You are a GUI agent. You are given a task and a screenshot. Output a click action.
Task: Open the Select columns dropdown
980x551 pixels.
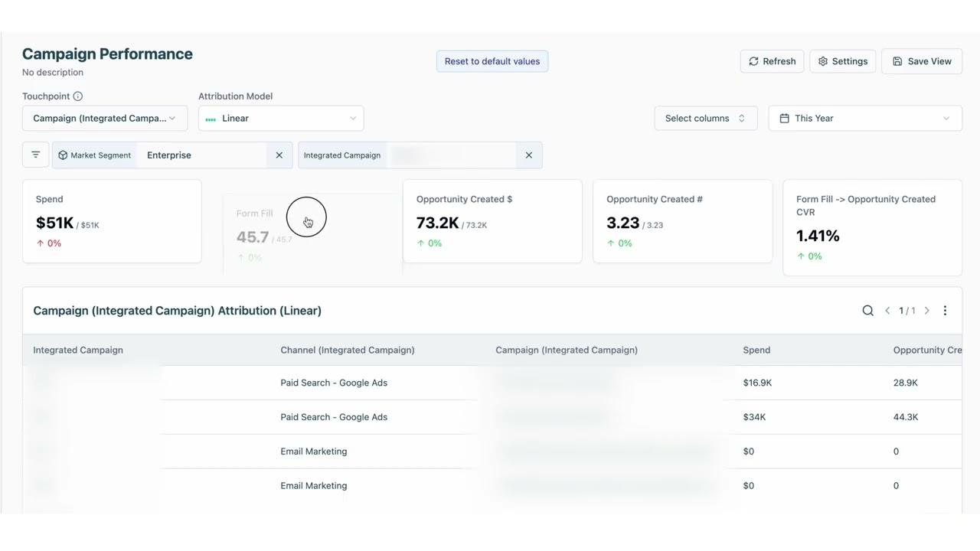(706, 119)
